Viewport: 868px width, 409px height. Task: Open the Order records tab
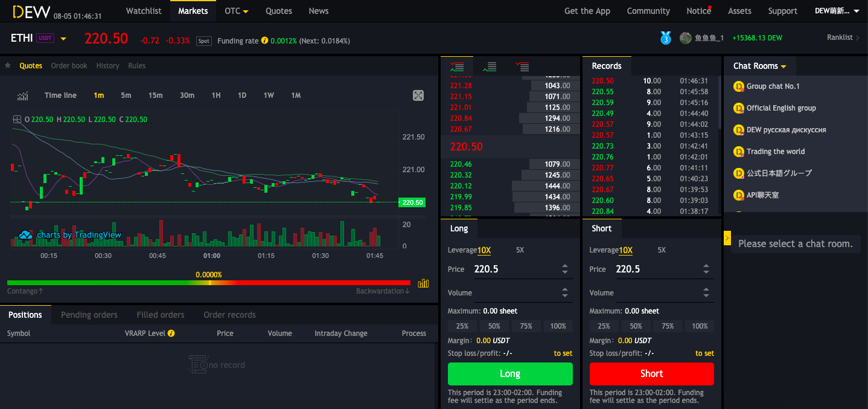[x=229, y=315]
